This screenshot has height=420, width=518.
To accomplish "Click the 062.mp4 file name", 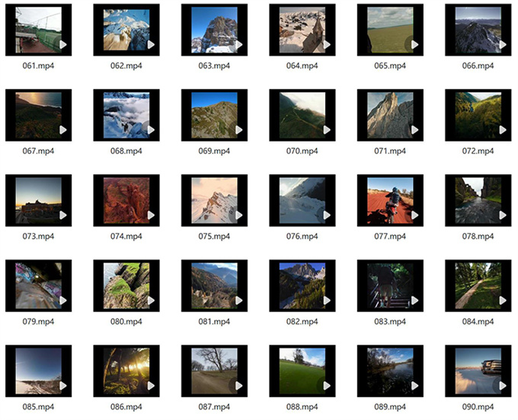I will (126, 65).
